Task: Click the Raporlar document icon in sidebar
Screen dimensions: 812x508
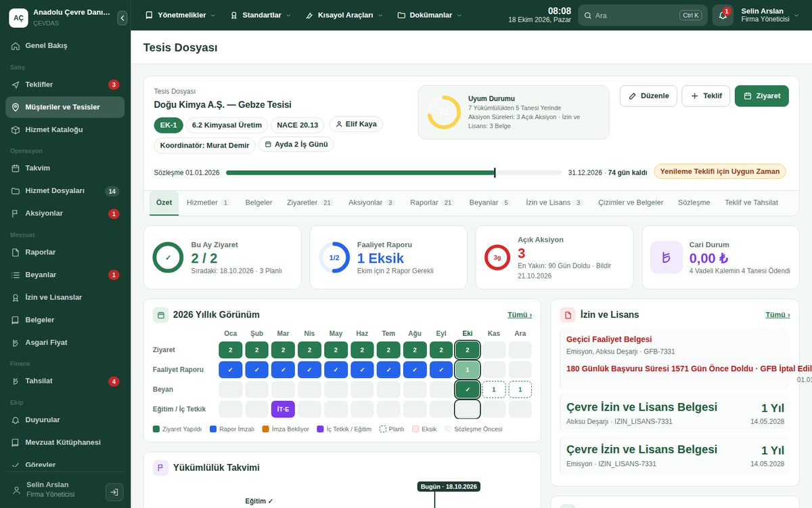Action: click(16, 252)
